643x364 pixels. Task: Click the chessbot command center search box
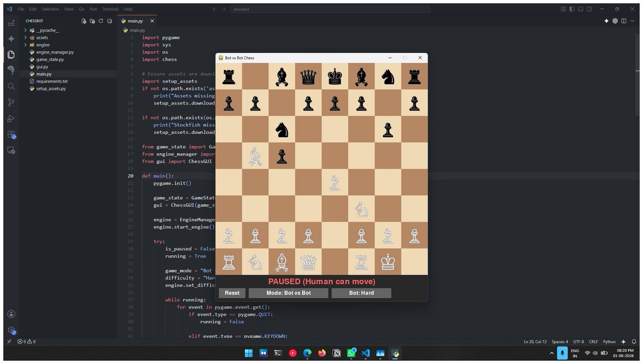point(330,9)
